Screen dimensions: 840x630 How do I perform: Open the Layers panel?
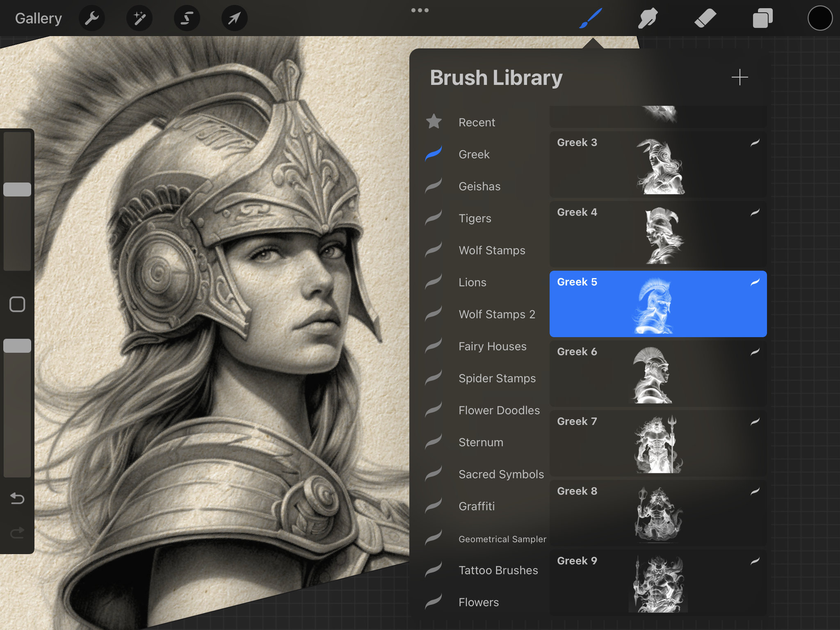762,18
